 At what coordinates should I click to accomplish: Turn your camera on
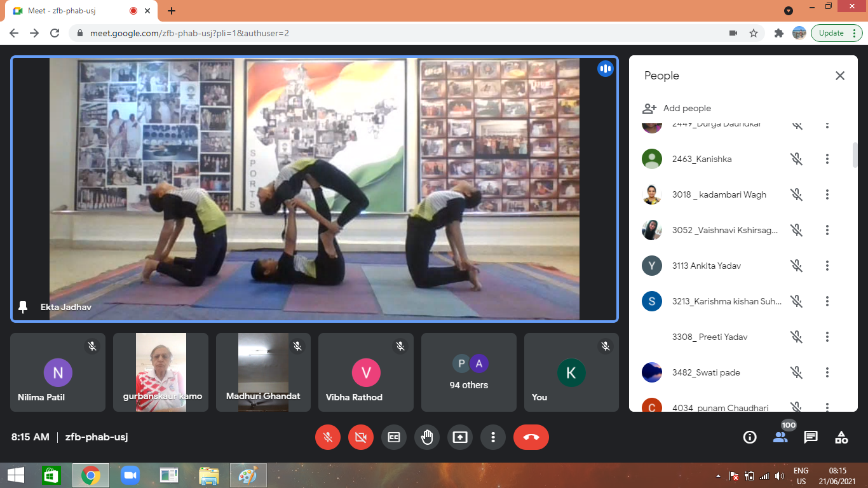pyautogui.click(x=361, y=437)
